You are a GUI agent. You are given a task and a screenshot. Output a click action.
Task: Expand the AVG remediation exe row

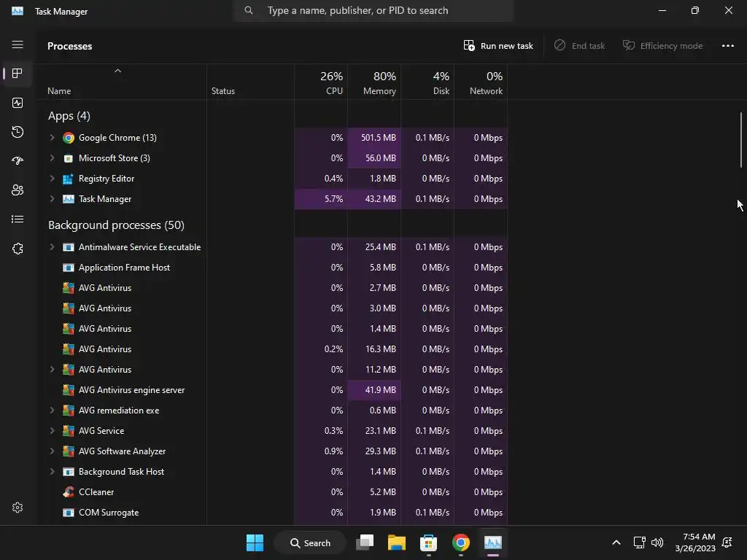pos(52,411)
